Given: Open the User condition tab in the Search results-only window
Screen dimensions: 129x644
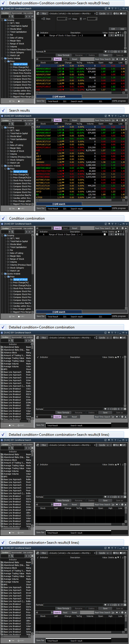Looking at the screenshot, I should coord(28,121).
